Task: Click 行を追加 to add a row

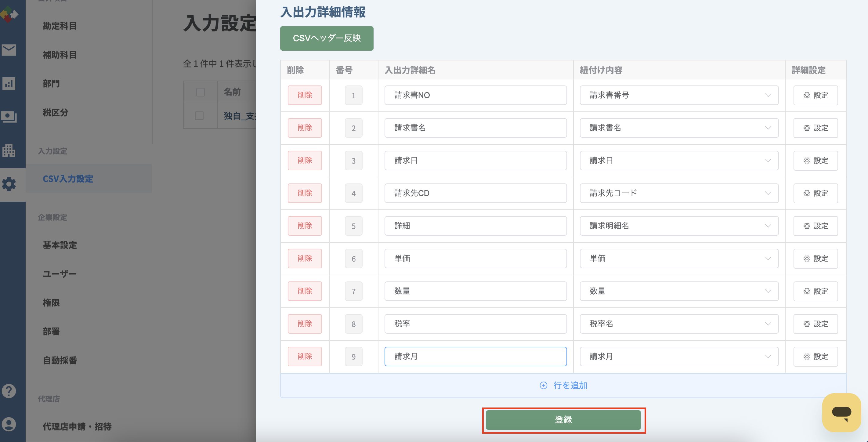Action: tap(563, 386)
